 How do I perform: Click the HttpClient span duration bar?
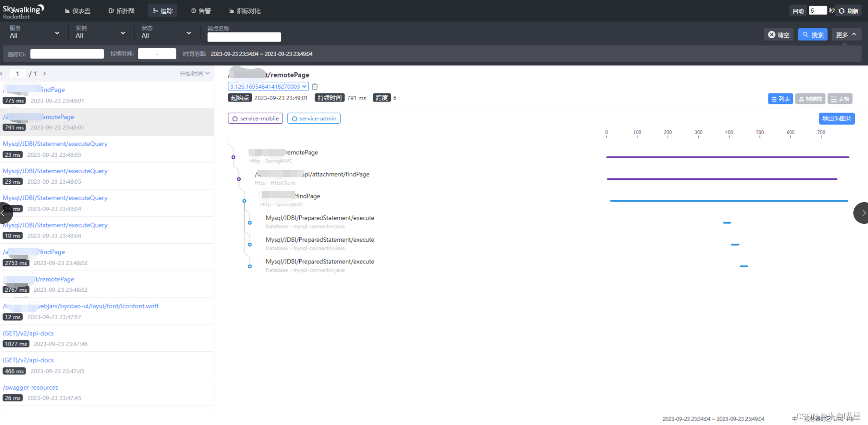pyautogui.click(x=722, y=179)
